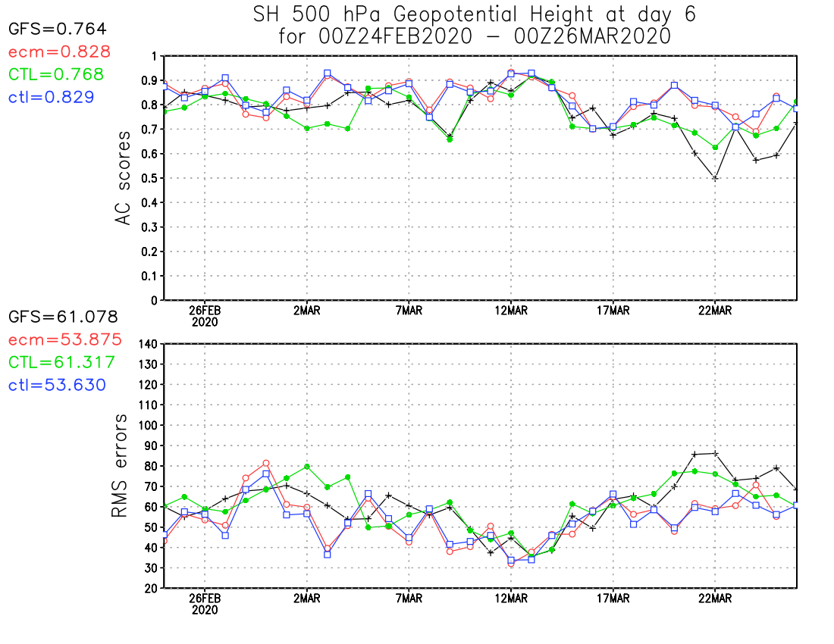Select "17MAR" date label under the AC scores chart
Image resolution: width=834 pixels, height=644 pixels.
click(613, 311)
